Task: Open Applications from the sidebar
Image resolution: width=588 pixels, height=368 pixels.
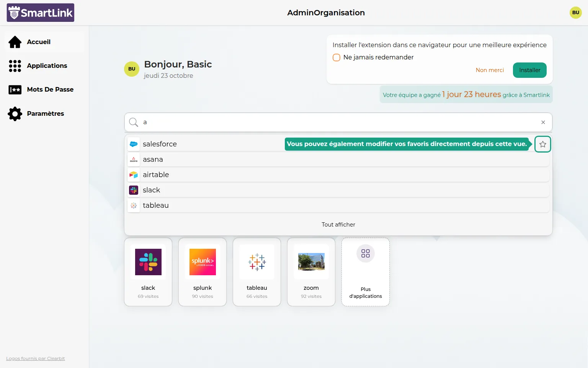Action: (47, 66)
